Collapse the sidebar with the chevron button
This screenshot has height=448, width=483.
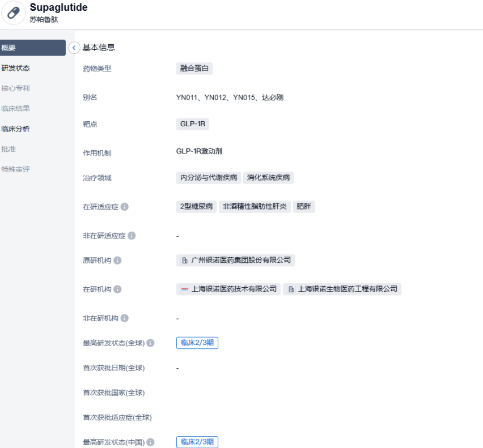pyautogui.click(x=74, y=48)
